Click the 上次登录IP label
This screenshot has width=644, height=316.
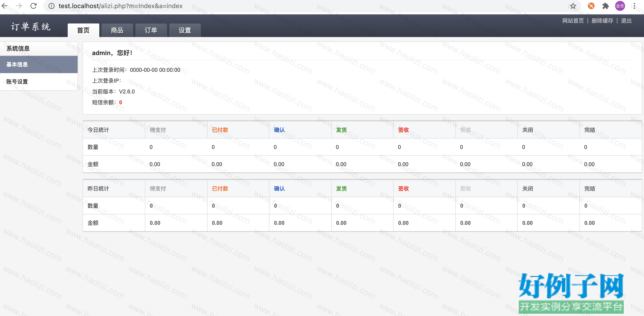pos(107,81)
